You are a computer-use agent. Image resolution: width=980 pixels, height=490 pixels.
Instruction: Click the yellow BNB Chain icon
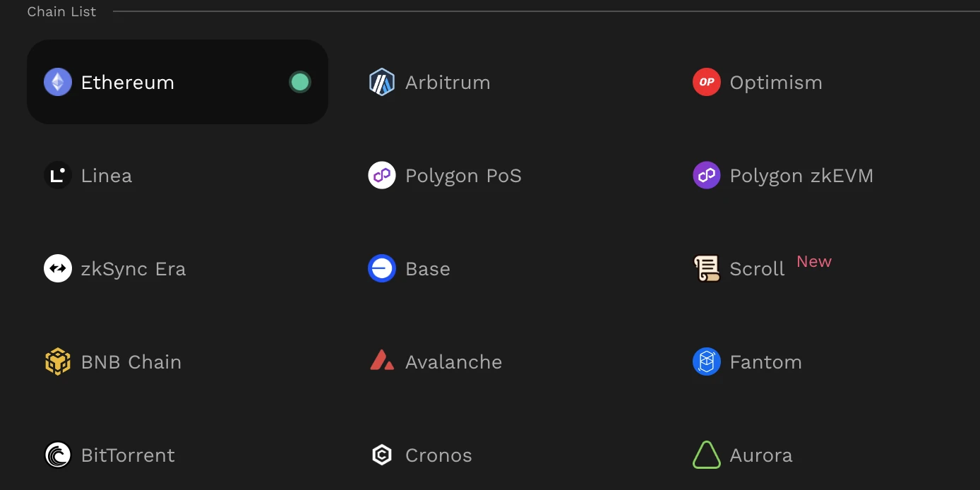pos(58,361)
